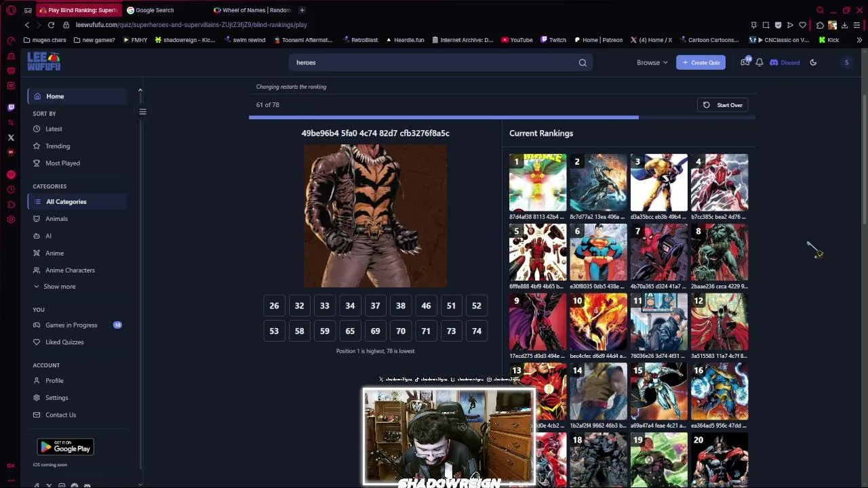Pick position 38 for the character
868x488 pixels.
[401, 306]
